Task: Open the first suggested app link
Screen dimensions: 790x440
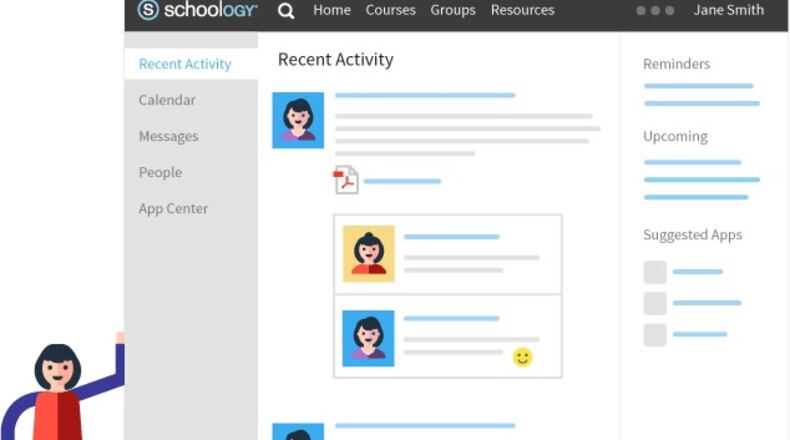Action: click(697, 272)
